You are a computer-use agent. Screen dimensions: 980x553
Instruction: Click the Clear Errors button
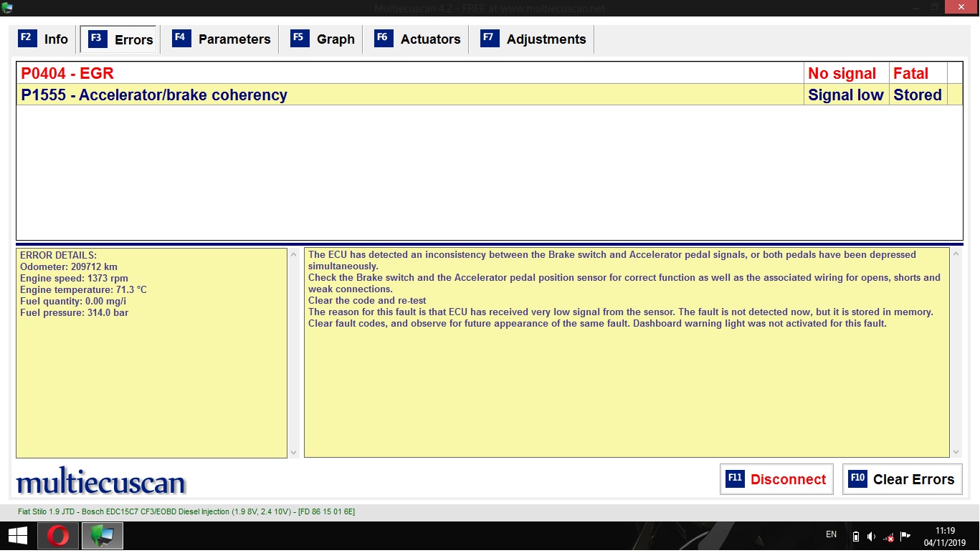click(x=902, y=479)
